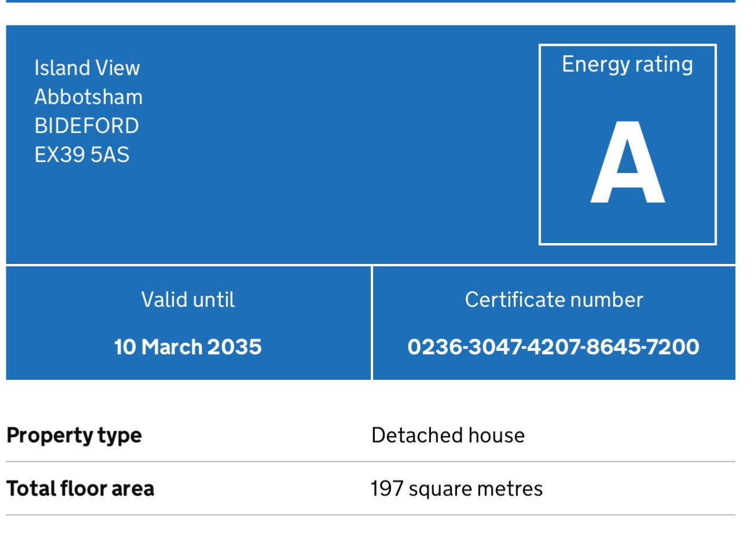756x554 pixels.
Task: Click the 'Energy rating' heading
Action: [x=627, y=64]
